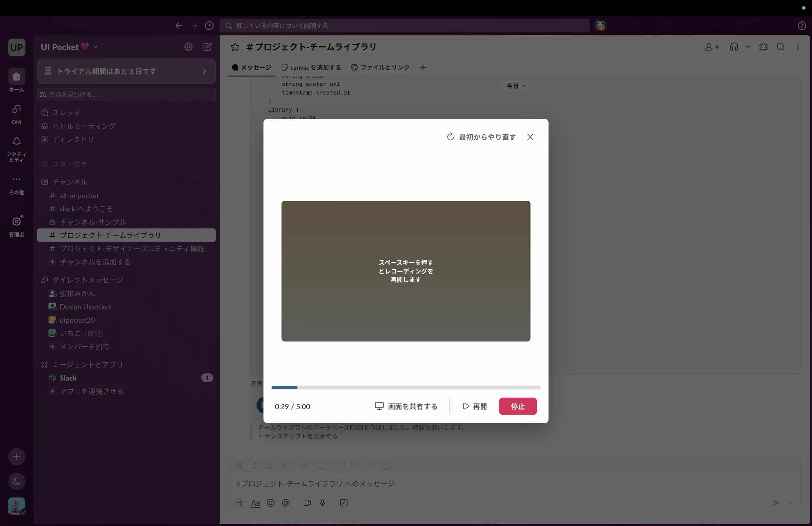Image resolution: width=812 pixels, height=526 pixels.
Task: Open channel all-ui-pocket
Action: 126,195
